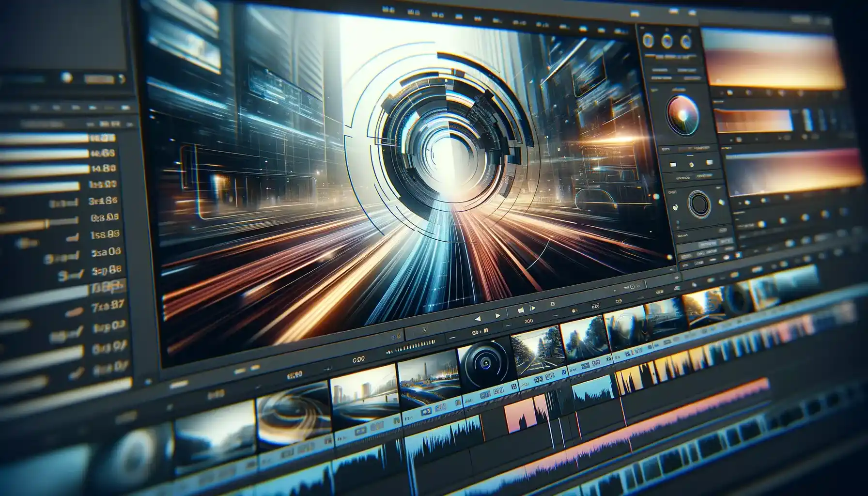Click the small oval icon left of the dial
The width and height of the screenshot is (868, 496).
(x=675, y=206)
